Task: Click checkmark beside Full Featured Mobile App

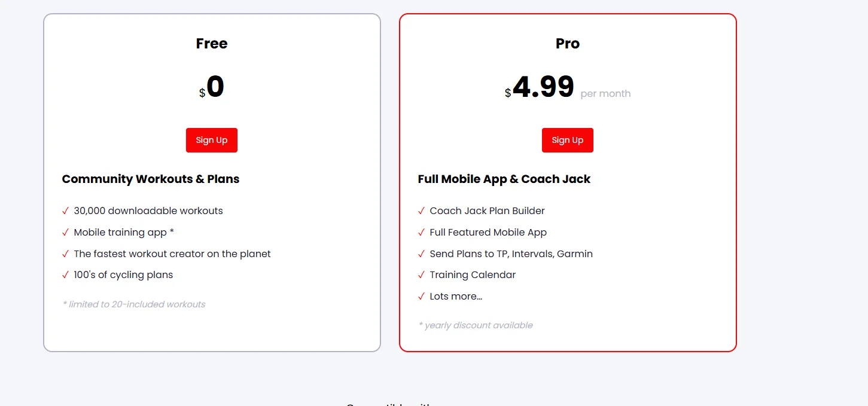Action: point(422,233)
